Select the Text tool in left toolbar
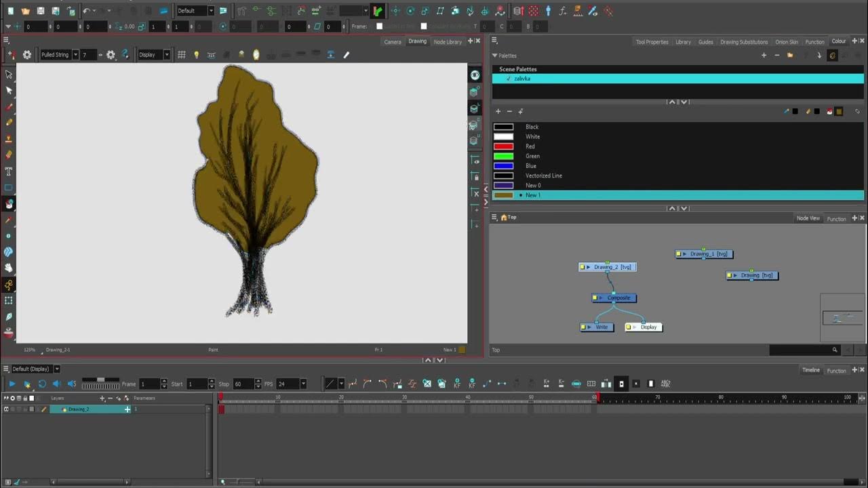Screen dimensions: 868x488 click(9, 171)
